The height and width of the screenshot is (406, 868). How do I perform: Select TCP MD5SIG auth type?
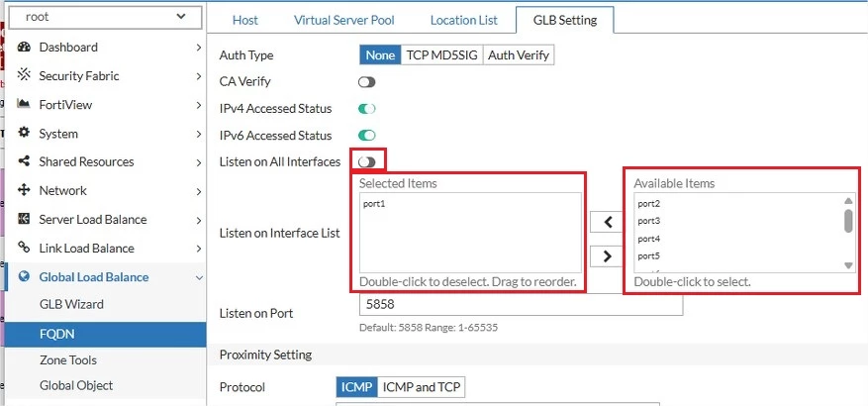(x=441, y=55)
